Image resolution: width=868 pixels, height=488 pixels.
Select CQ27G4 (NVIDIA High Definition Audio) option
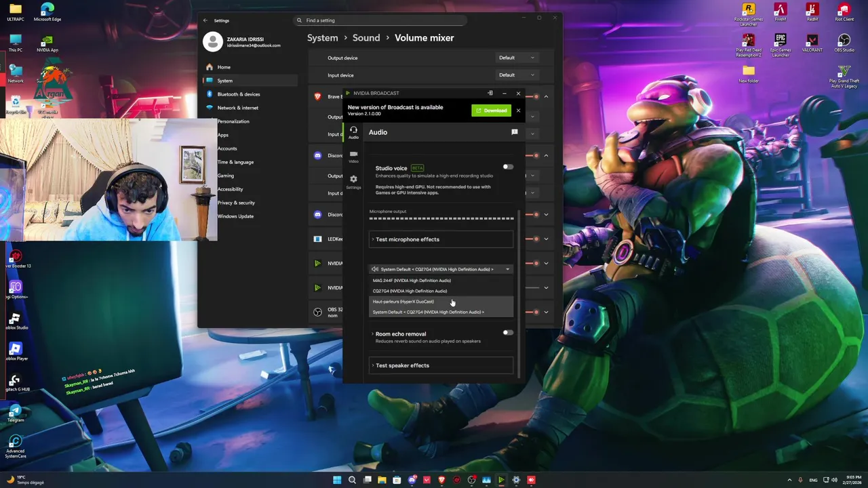tap(441, 291)
